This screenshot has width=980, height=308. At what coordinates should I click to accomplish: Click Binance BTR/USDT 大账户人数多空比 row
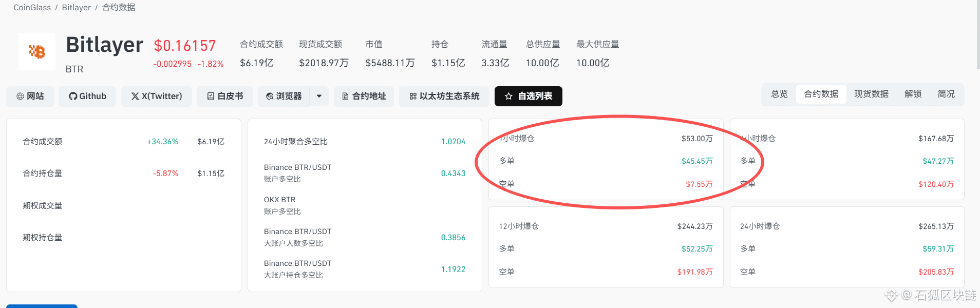point(365,237)
